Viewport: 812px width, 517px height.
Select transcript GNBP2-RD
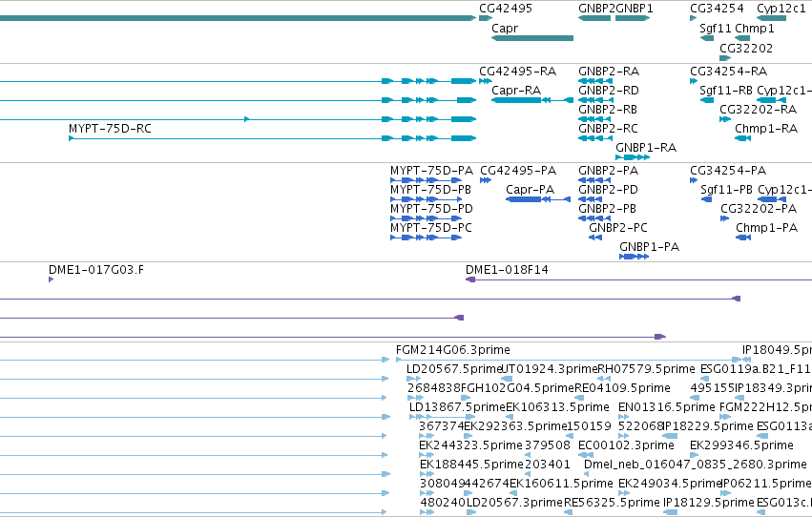(609, 90)
